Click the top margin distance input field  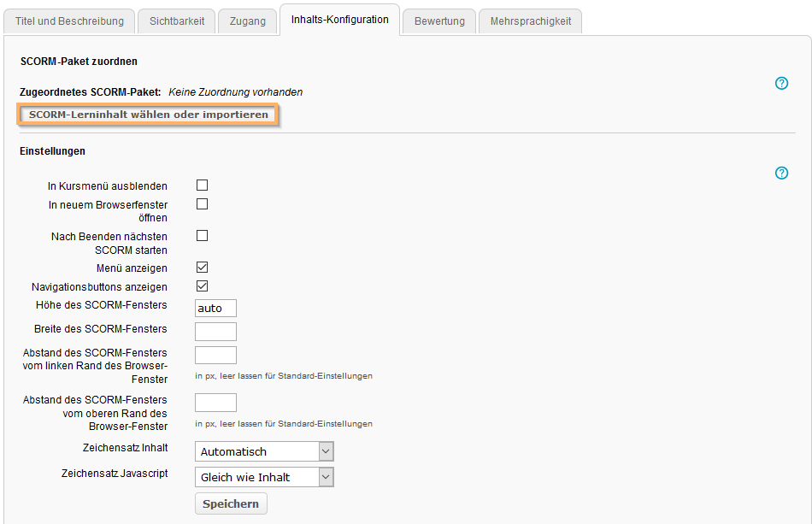(215, 403)
